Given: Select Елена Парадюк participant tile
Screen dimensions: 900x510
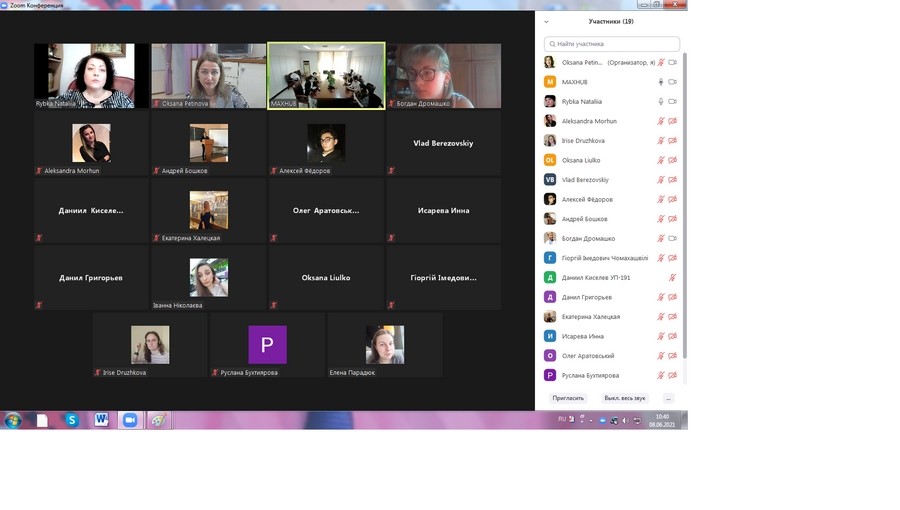Looking at the screenshot, I should [385, 345].
